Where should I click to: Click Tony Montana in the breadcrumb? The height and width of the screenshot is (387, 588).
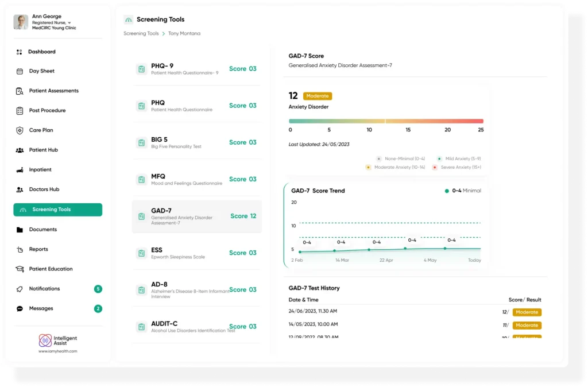(x=184, y=33)
